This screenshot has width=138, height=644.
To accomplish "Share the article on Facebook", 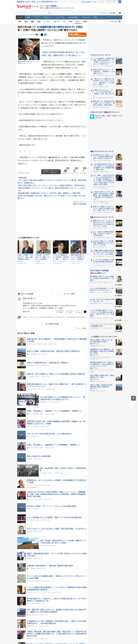I will point(45,35).
